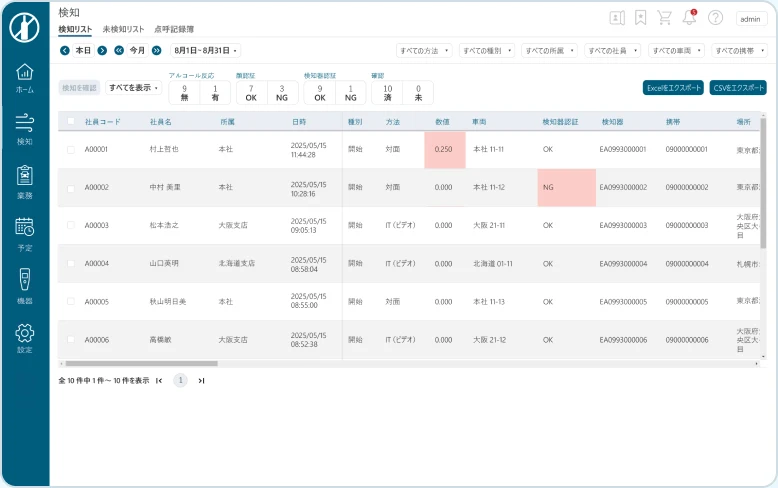Go to previous month double arrow
778x488 pixels.
(x=119, y=51)
